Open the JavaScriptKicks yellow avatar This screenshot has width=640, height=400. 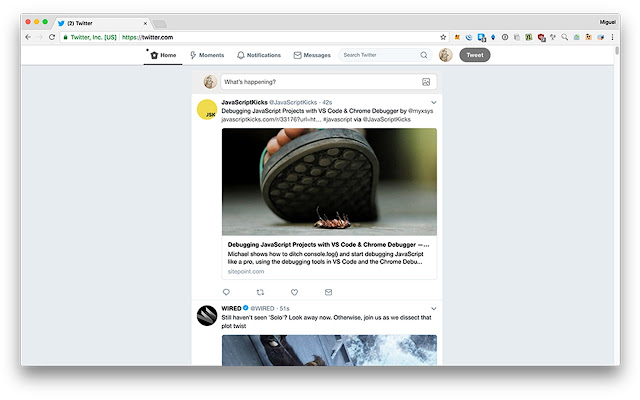point(207,109)
